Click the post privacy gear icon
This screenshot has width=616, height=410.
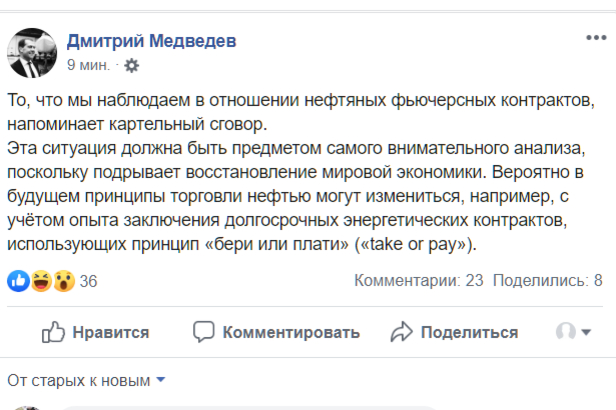pos(132,65)
